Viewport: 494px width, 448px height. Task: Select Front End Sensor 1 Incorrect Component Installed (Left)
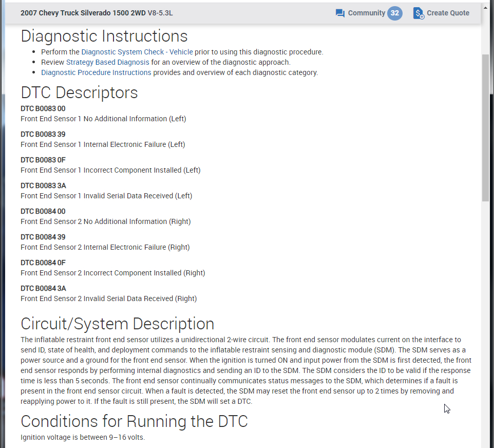[110, 170]
